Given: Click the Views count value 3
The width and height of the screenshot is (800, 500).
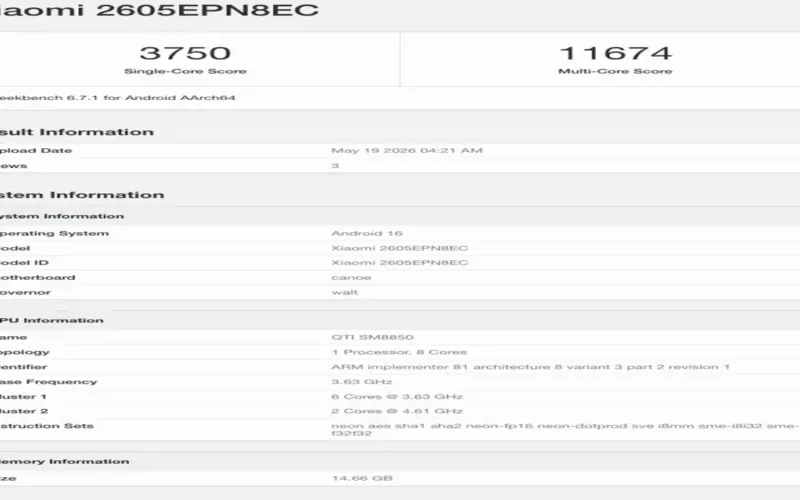Looking at the screenshot, I should 335,165.
